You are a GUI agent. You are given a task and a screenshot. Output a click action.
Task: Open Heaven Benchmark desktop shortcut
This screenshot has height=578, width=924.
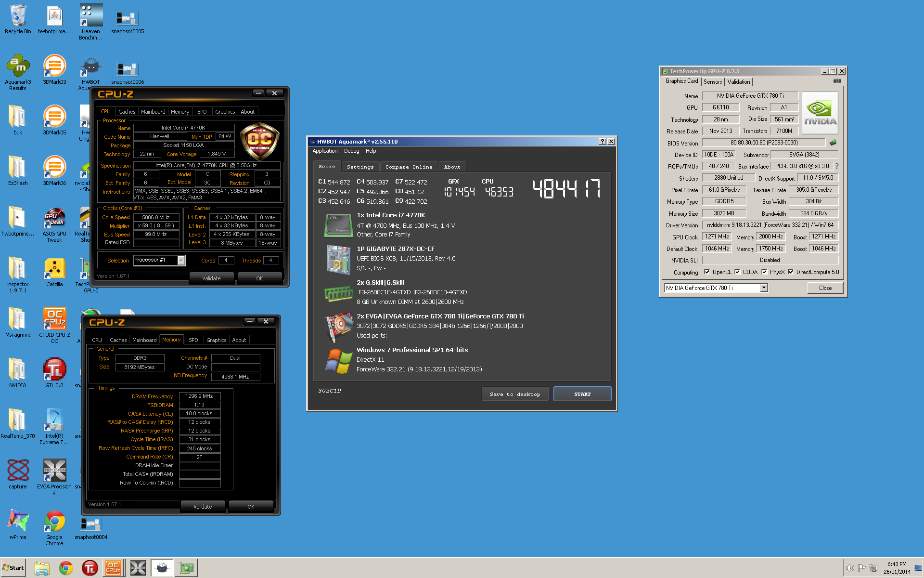click(x=90, y=22)
